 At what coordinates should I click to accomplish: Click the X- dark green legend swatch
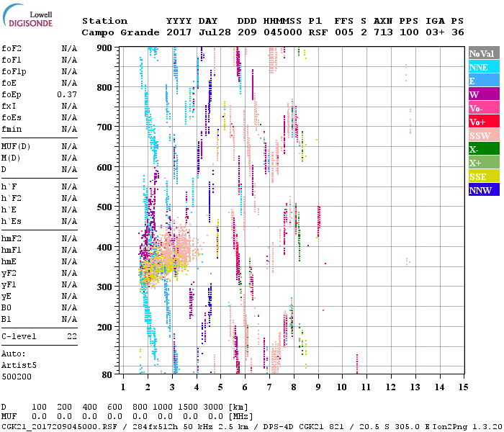(483, 149)
